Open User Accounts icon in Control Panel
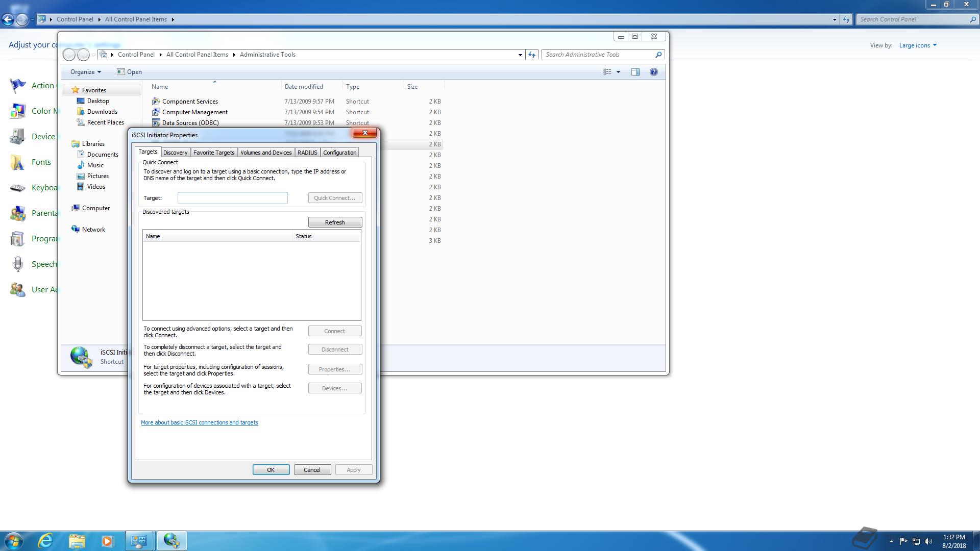 click(x=18, y=290)
